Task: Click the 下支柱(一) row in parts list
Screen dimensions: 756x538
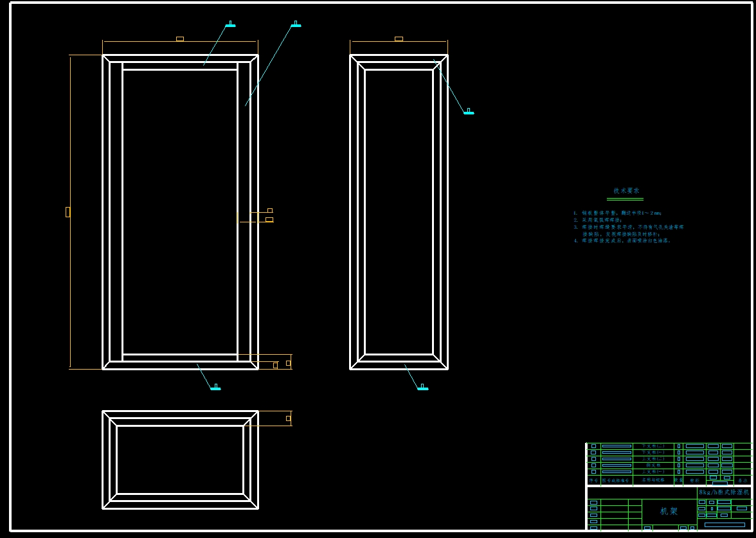Action: pyautogui.click(x=669, y=453)
